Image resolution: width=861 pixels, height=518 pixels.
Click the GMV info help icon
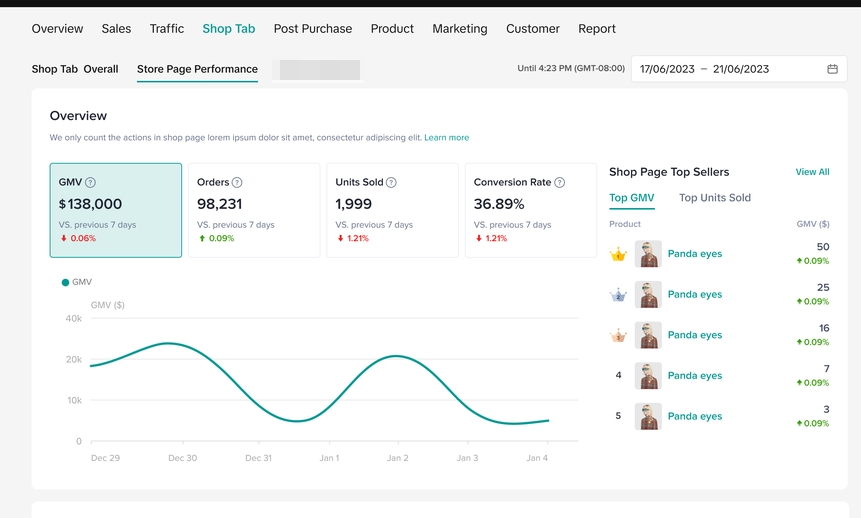(91, 183)
